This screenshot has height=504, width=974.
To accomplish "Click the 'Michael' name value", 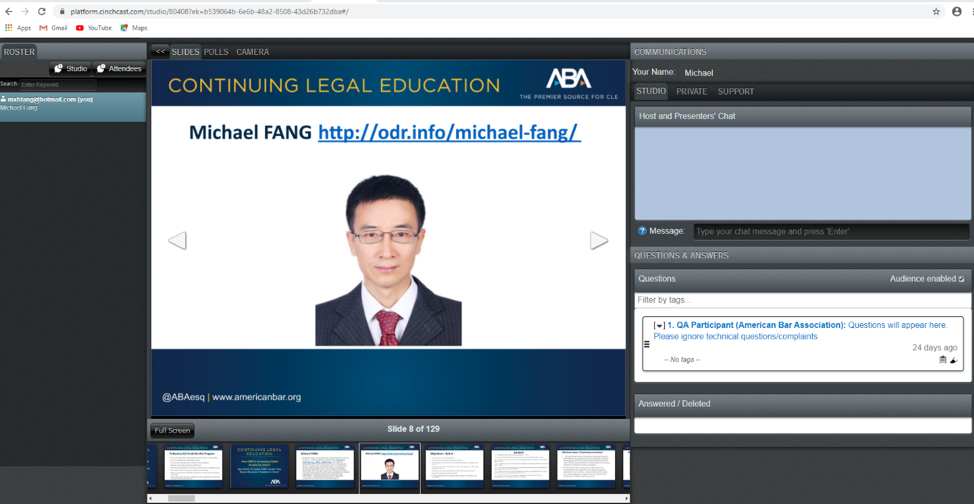I will (698, 73).
